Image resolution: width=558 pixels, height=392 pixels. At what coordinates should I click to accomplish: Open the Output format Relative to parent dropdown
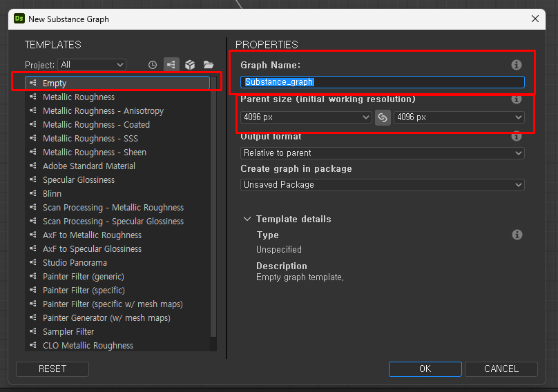(382, 153)
